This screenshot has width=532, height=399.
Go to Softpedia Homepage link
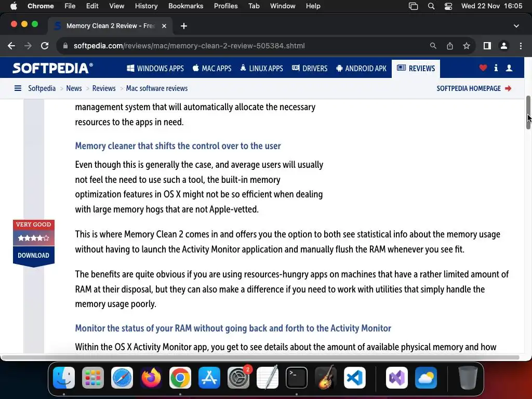point(474,88)
